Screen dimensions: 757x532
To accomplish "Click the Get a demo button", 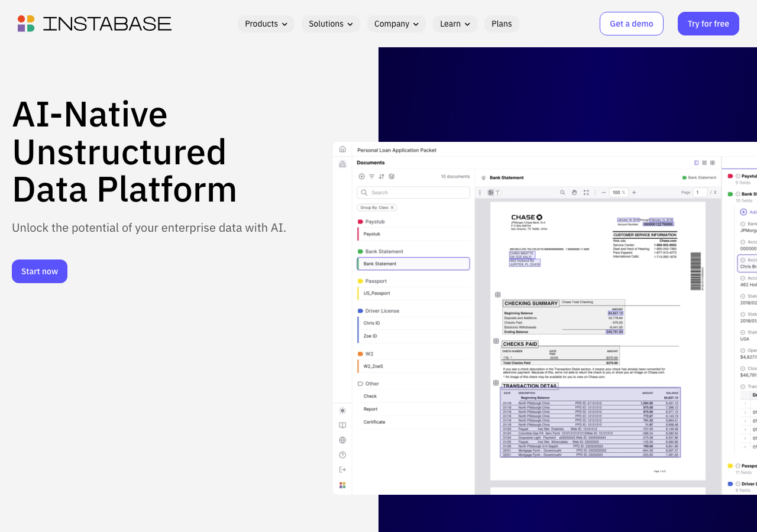I will [x=632, y=24].
